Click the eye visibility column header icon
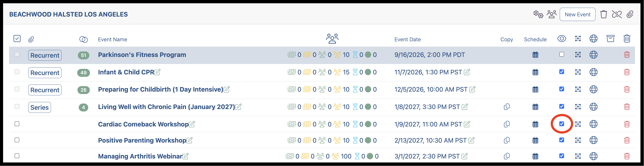This screenshot has width=644, height=166. 562,39
